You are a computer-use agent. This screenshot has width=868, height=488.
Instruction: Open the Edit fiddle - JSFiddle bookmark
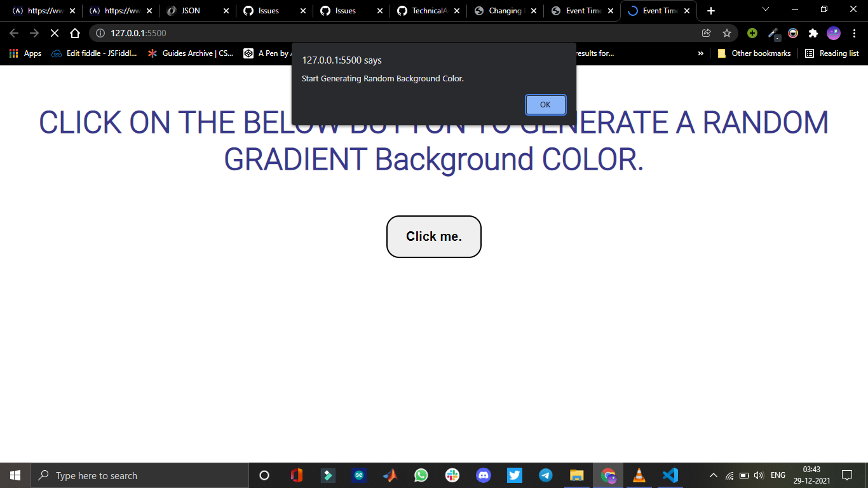tap(94, 53)
